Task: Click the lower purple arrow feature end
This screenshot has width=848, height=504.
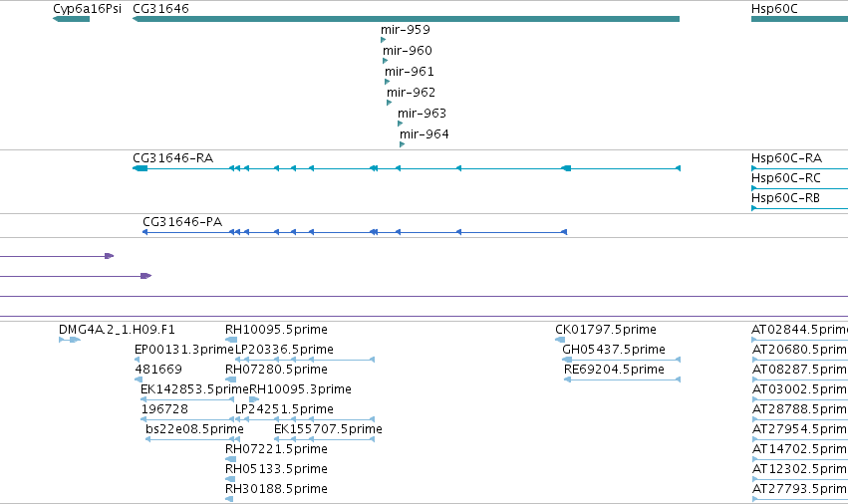Action: (146, 276)
